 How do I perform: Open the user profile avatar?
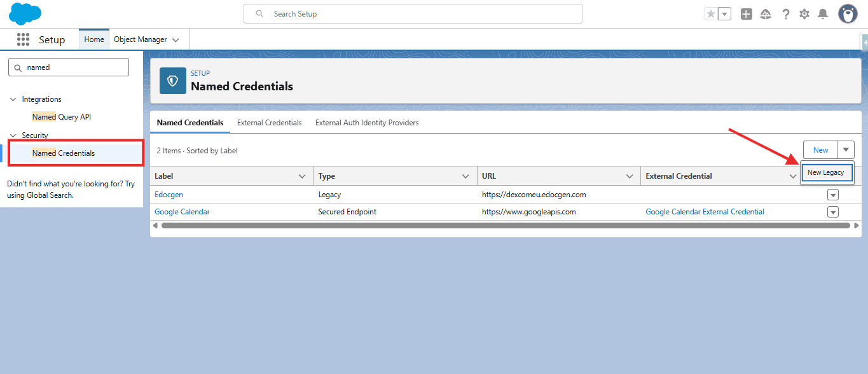coord(848,13)
